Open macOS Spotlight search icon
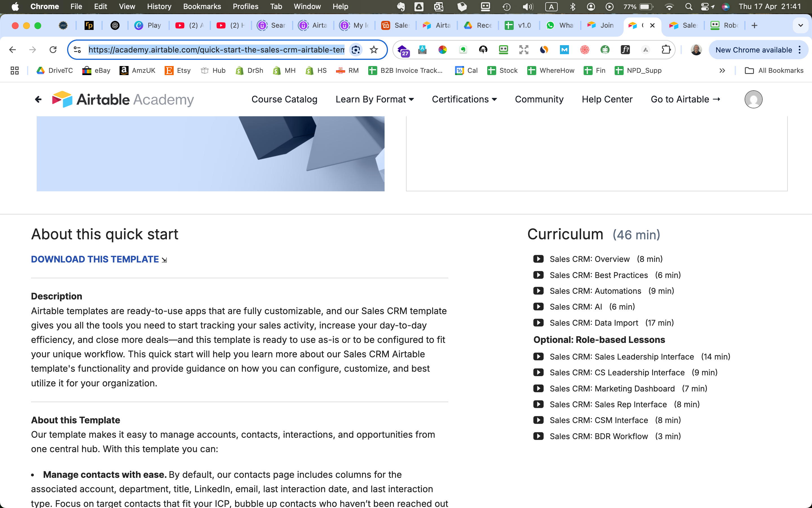 [689, 7]
